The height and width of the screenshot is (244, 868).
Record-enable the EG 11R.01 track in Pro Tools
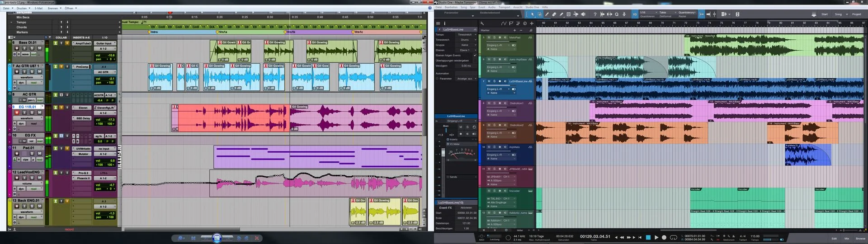pyautogui.click(x=17, y=113)
